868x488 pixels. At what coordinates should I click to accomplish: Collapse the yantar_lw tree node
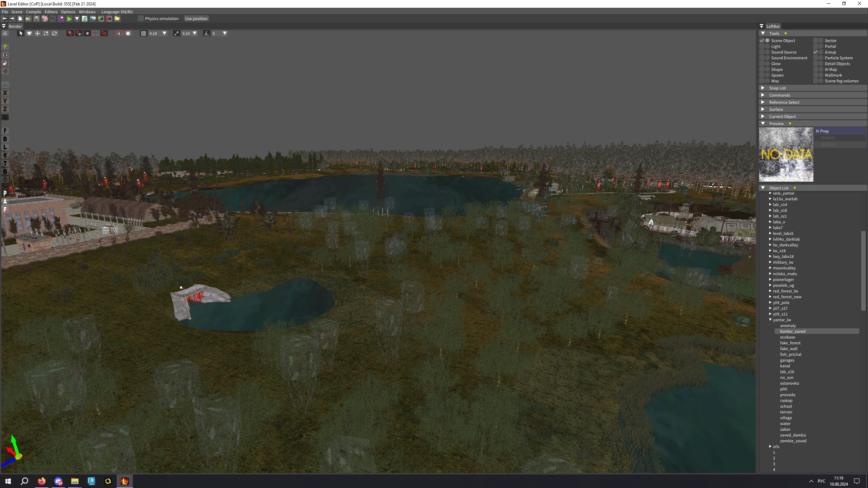click(x=770, y=320)
